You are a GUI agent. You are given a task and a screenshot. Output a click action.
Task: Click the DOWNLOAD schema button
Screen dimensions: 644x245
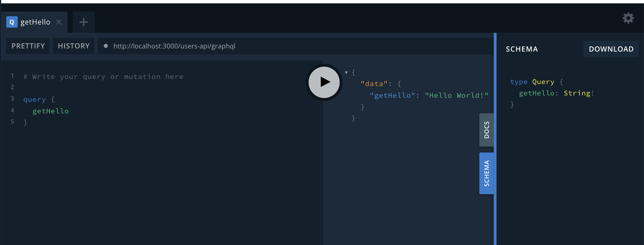click(x=611, y=49)
